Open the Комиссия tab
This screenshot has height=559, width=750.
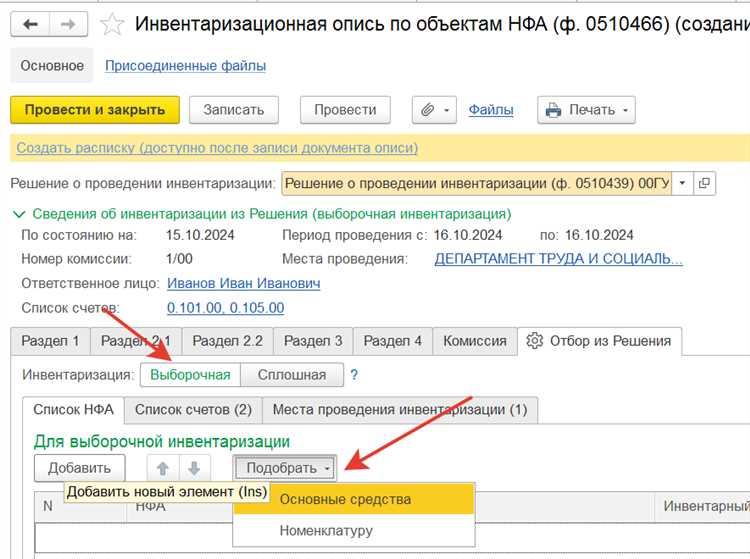click(x=475, y=341)
